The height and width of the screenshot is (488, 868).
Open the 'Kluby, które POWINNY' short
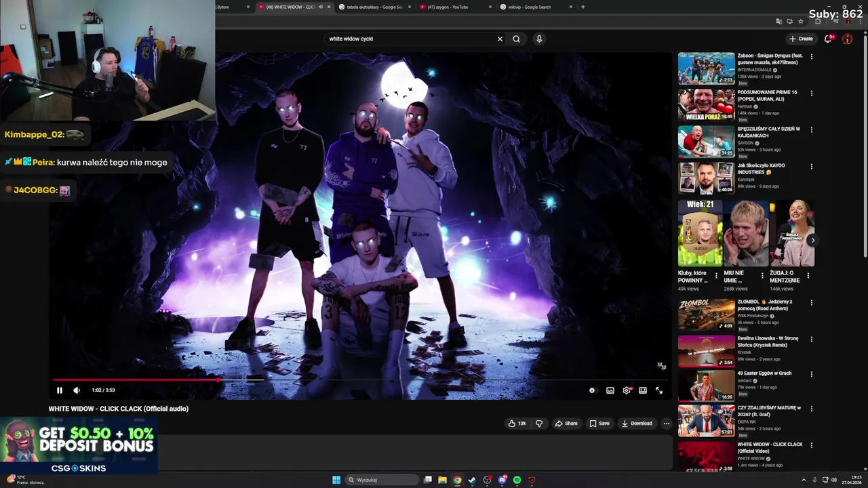(701, 233)
